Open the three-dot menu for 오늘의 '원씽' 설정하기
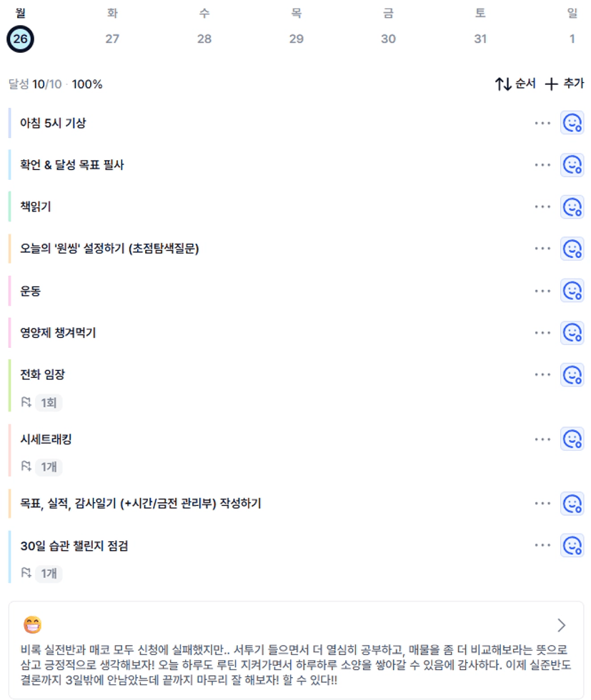The image size is (591, 700). click(x=542, y=249)
